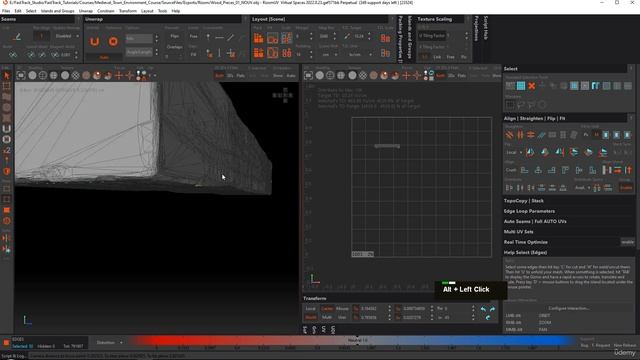640x360 pixels.
Task: Toggle the Flips prevent option in Unwrap
Action: [174, 36]
